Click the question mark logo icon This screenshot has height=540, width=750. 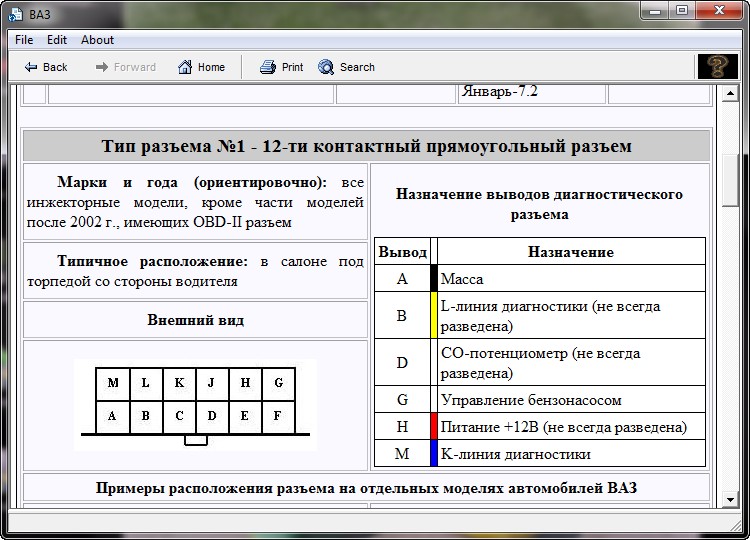pyautogui.click(x=717, y=67)
